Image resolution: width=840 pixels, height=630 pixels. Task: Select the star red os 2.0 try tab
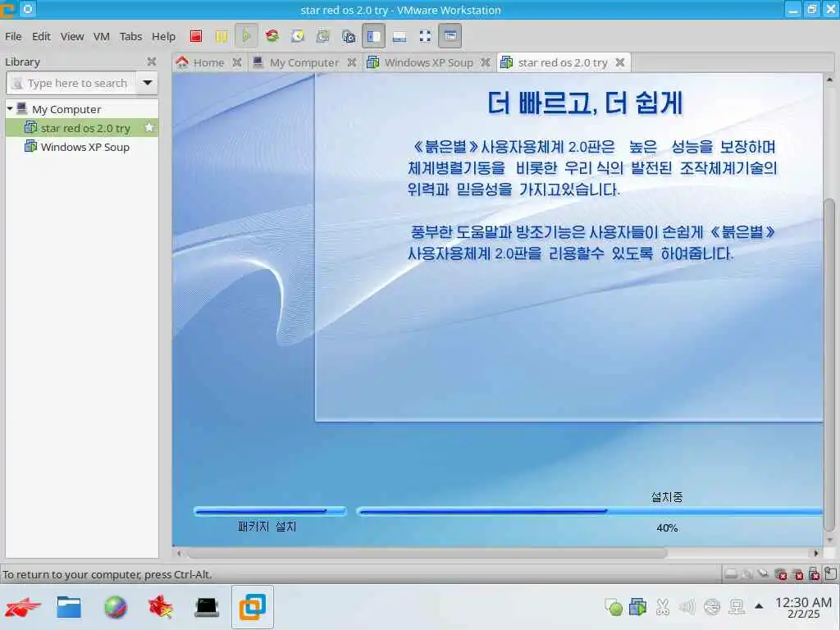[x=563, y=62]
